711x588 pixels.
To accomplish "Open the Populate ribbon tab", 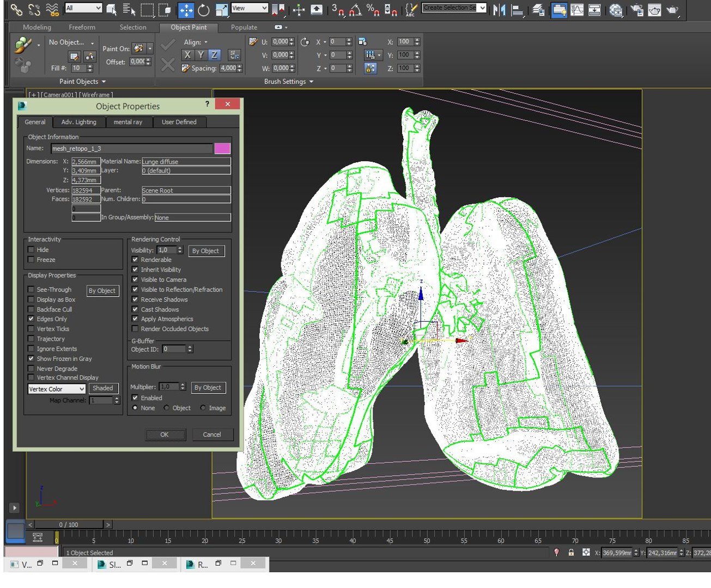I will click(x=244, y=27).
